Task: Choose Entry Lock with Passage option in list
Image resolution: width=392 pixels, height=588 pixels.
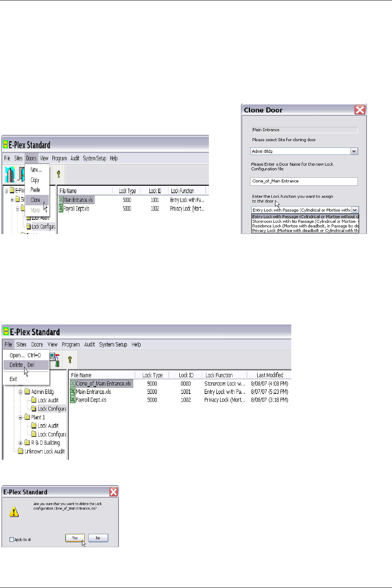Action: (305, 217)
